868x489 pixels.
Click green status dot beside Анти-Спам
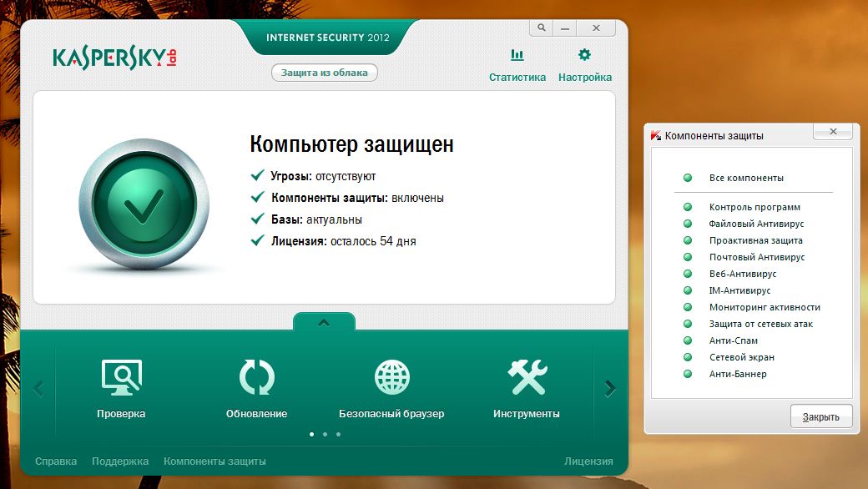tap(688, 340)
